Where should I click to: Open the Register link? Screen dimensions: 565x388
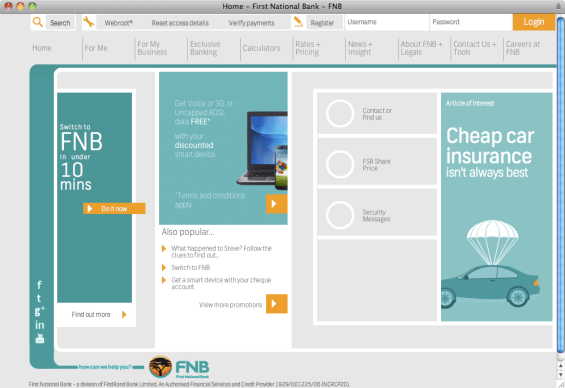click(x=322, y=23)
